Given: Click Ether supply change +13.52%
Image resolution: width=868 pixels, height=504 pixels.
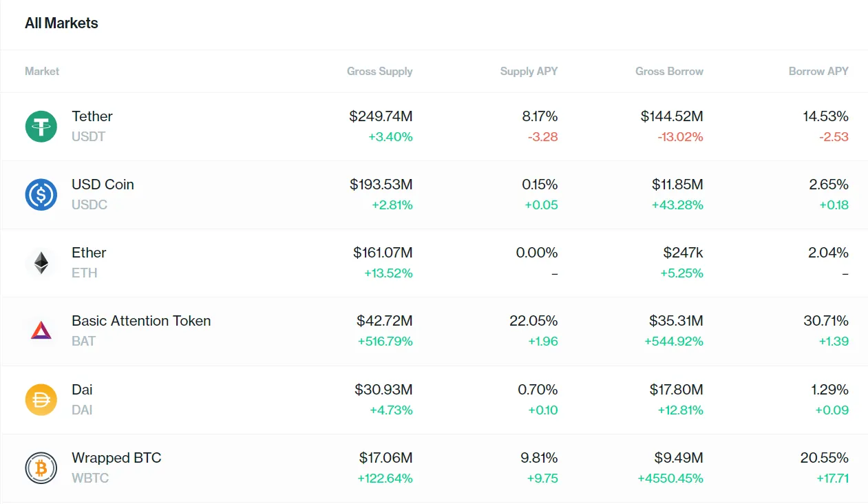Looking at the screenshot, I should pos(388,273).
